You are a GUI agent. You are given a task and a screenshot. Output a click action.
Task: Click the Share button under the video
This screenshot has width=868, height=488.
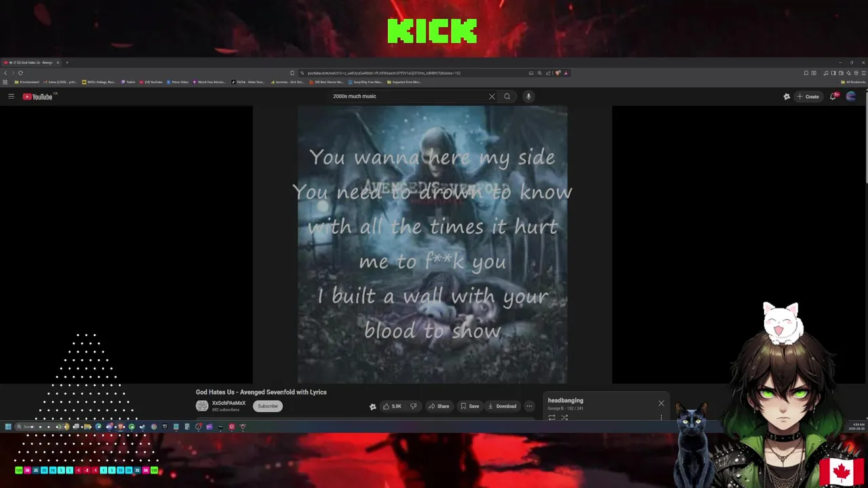(439, 406)
